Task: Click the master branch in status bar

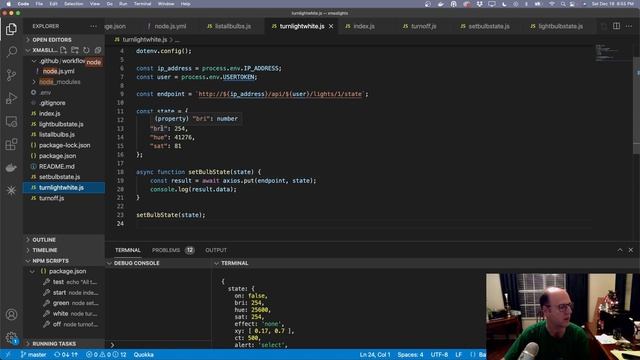Action: tap(33, 355)
